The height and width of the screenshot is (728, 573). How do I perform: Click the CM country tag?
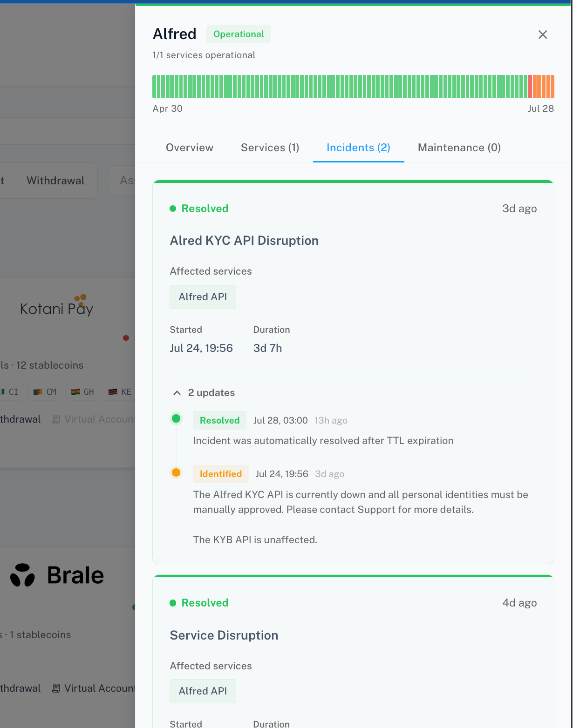[45, 392]
